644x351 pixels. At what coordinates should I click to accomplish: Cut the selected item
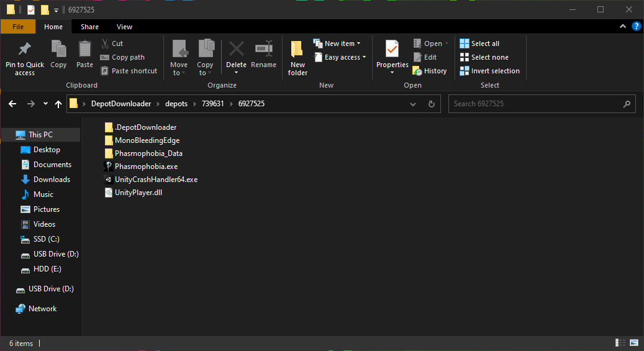coord(112,43)
